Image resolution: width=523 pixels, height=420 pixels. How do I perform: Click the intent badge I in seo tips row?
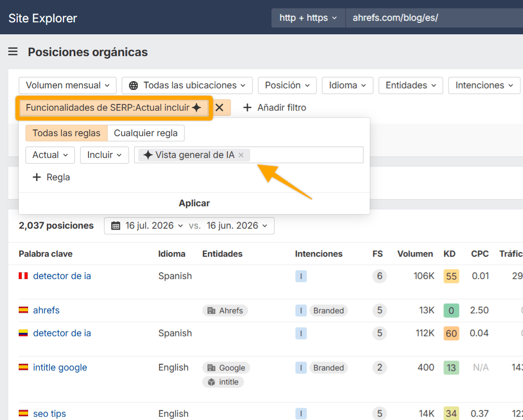tap(301, 414)
